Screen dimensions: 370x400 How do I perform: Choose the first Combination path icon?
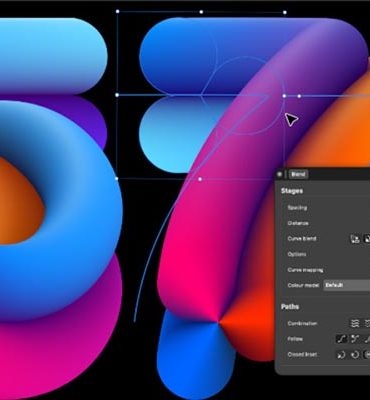pyautogui.click(x=354, y=323)
